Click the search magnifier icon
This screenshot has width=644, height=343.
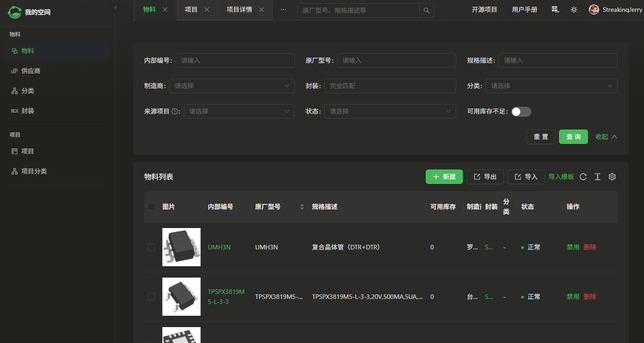point(427,10)
